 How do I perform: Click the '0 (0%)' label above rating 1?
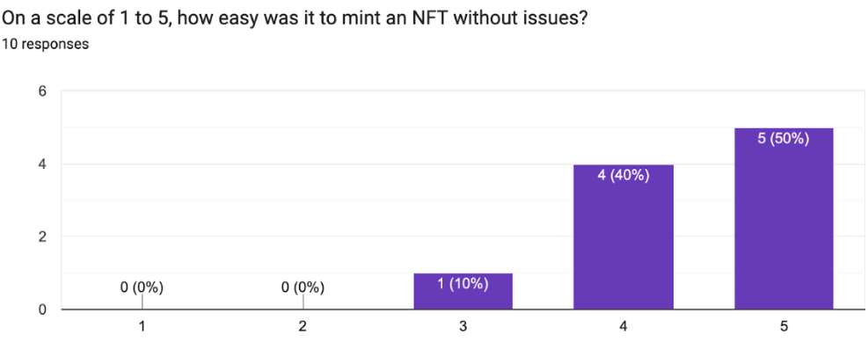[142, 287]
